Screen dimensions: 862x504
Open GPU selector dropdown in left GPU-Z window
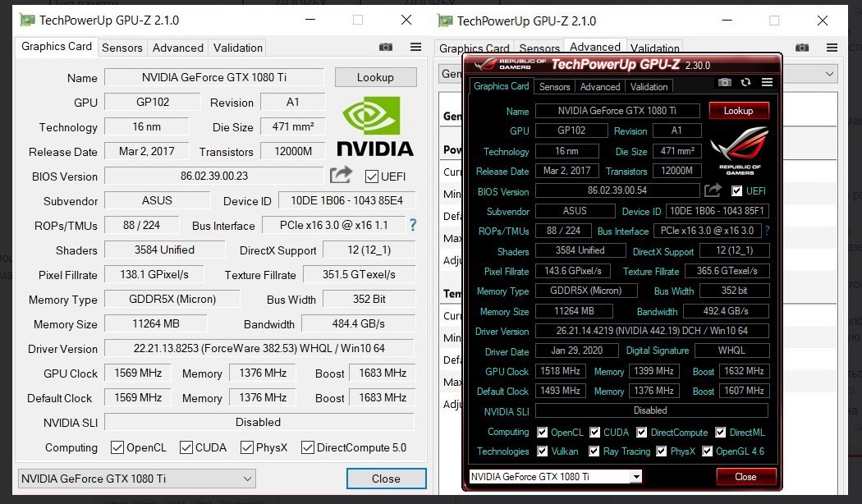click(137, 479)
